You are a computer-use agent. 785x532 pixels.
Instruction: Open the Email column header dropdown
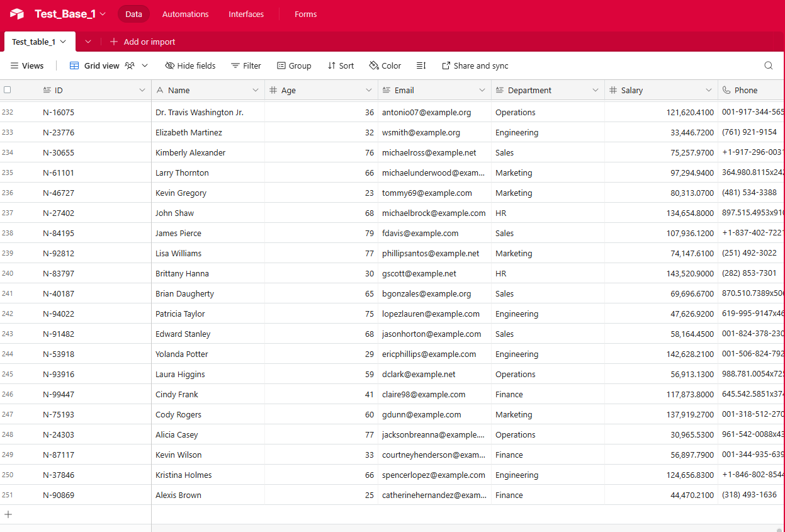click(482, 90)
